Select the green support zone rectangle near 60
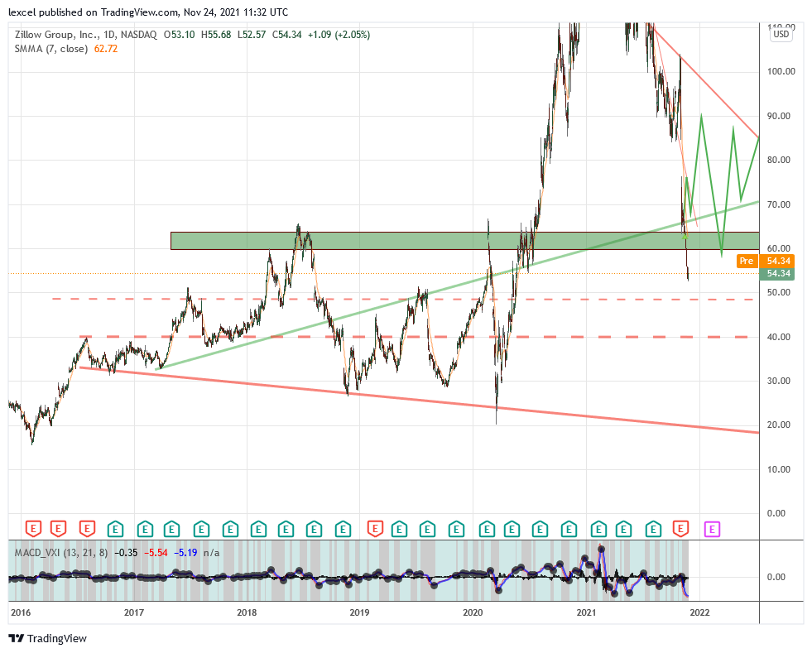The image size is (812, 653). point(464,241)
